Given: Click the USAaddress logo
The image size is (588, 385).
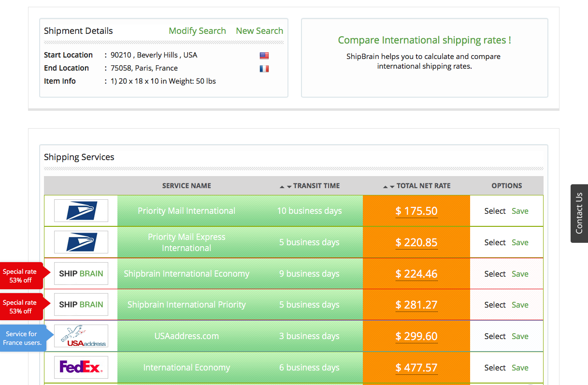Looking at the screenshot, I should click(81, 336).
